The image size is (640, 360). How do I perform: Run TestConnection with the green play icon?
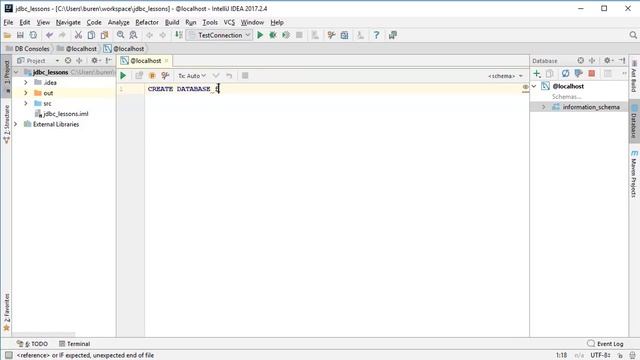point(260,35)
